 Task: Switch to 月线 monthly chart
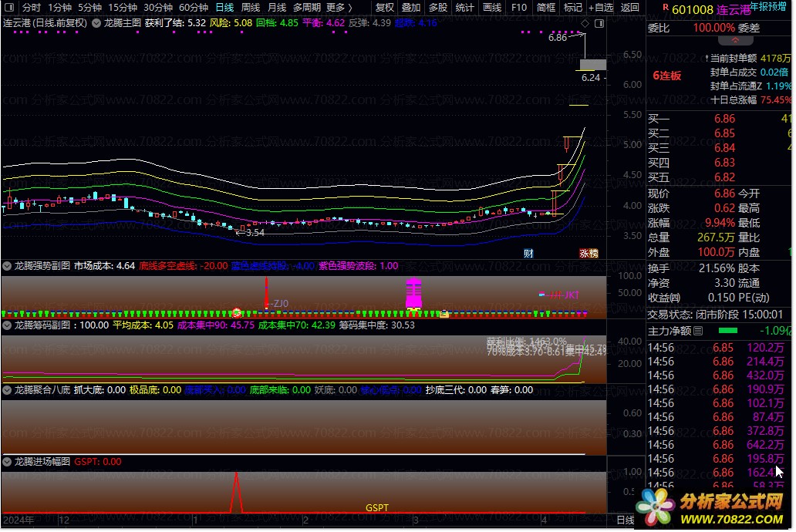(277, 7)
